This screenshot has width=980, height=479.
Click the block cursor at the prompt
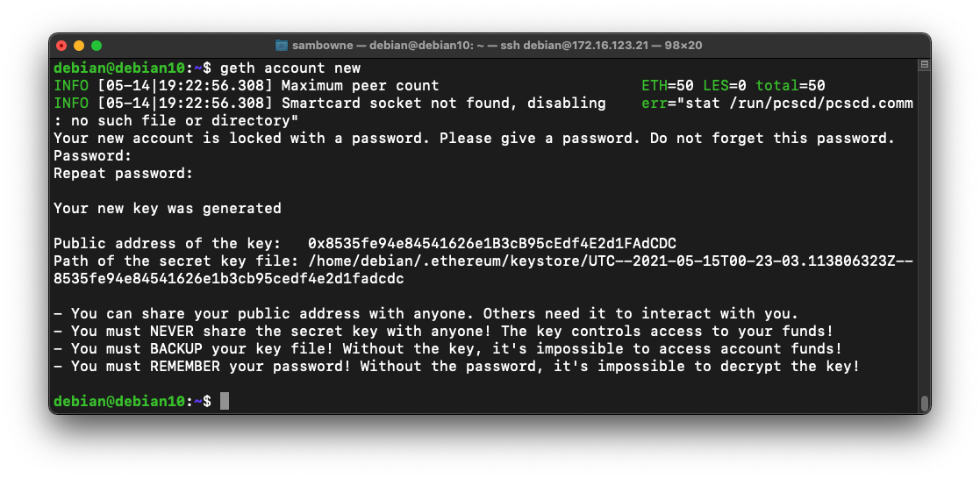[x=225, y=401]
